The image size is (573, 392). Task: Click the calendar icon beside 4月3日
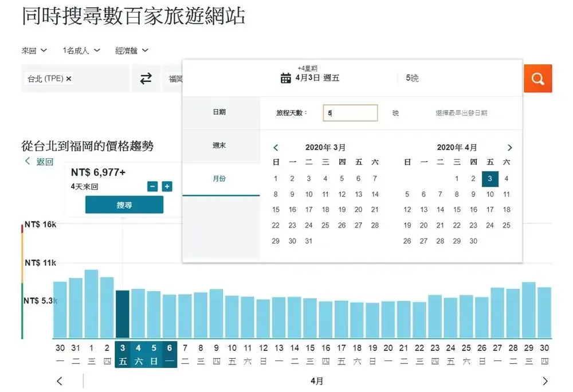coord(285,79)
